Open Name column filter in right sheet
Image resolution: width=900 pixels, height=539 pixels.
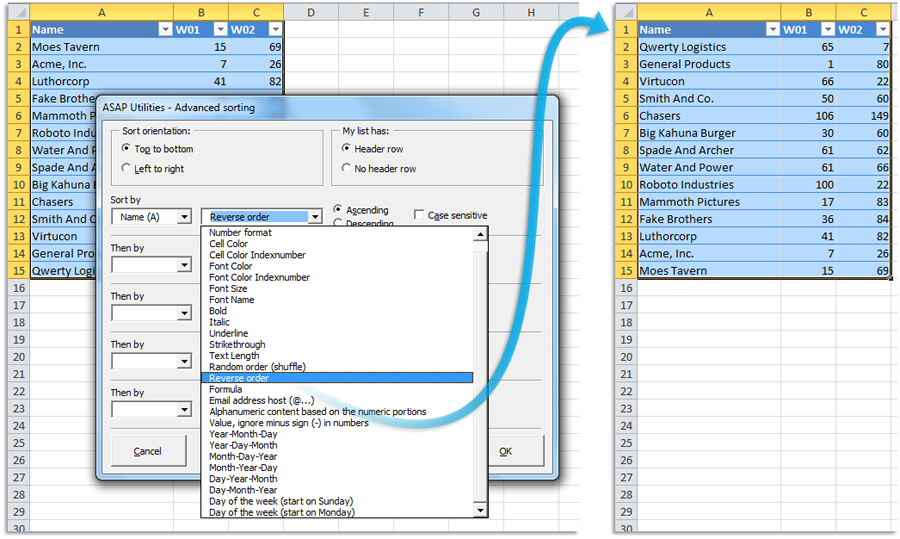(x=773, y=30)
